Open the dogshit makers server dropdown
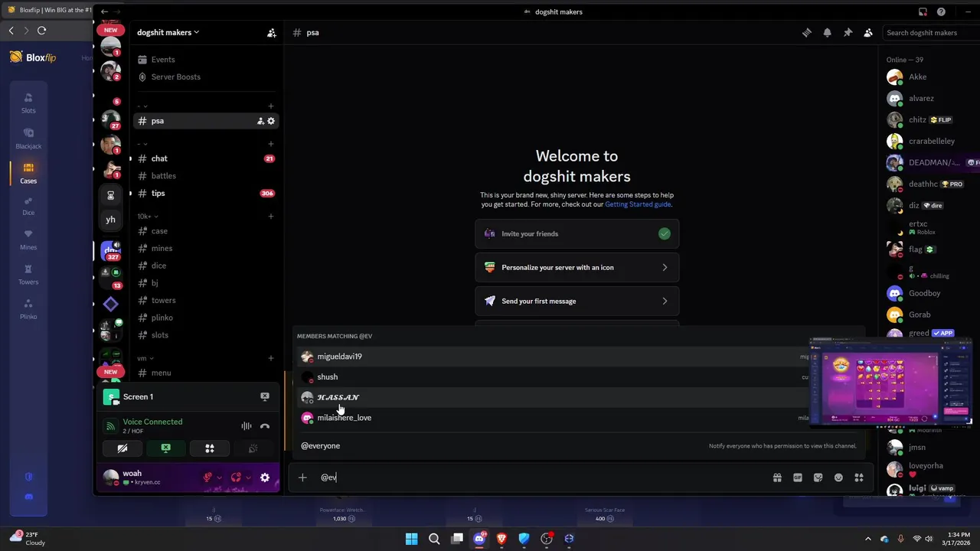The width and height of the screenshot is (980, 551). pyautogui.click(x=168, y=33)
